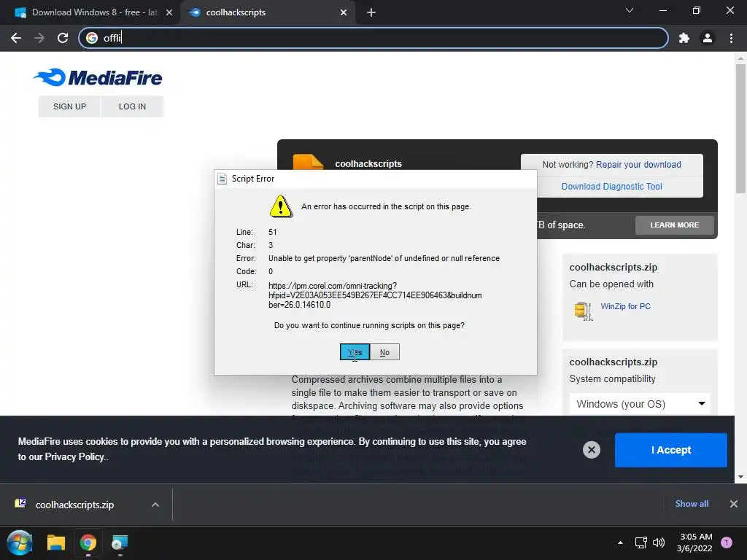Show hidden system tray icons
This screenshot has width=747, height=560.
coord(620,542)
